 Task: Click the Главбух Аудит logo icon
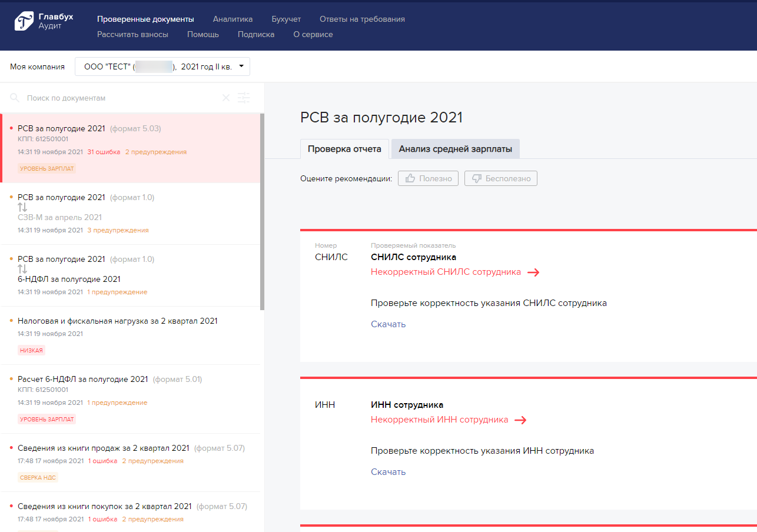(24, 21)
